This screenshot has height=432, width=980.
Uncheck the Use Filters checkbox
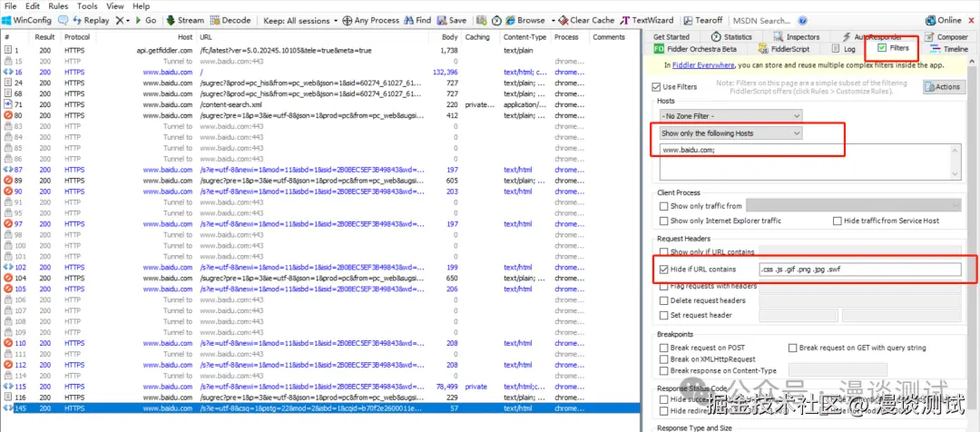tap(656, 87)
